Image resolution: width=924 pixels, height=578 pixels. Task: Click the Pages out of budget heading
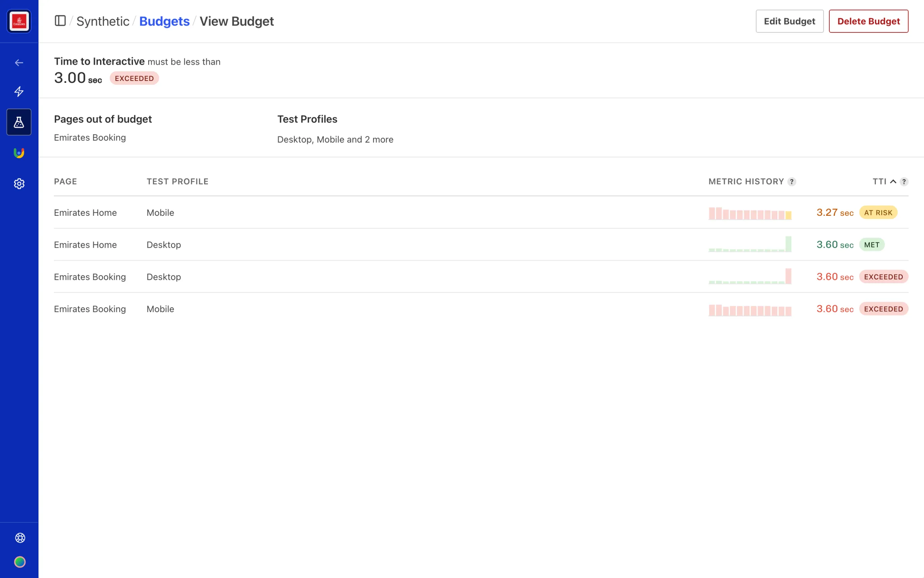tap(103, 119)
